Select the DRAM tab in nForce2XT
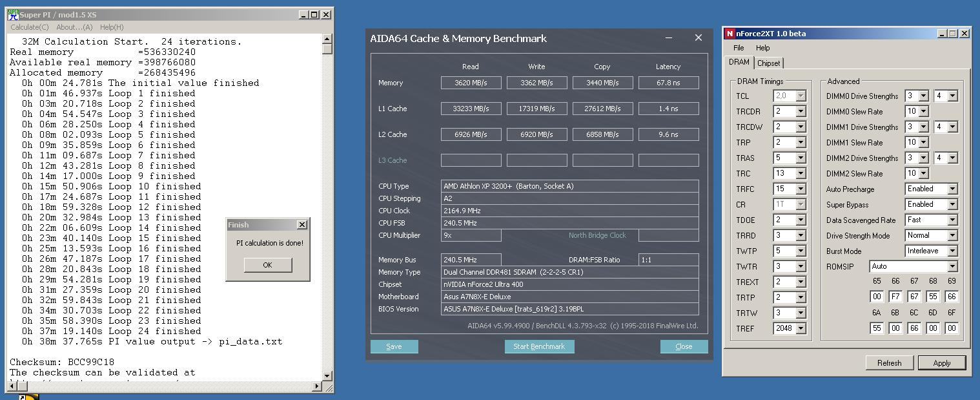 point(739,62)
